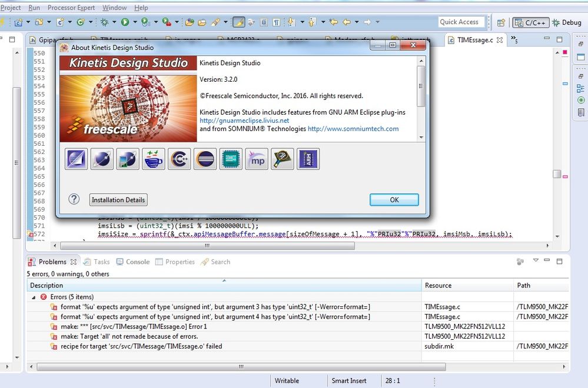Image resolution: width=588 pixels, height=388 pixels.
Task: Click the 'mp' plug-in icon
Action: [257, 159]
